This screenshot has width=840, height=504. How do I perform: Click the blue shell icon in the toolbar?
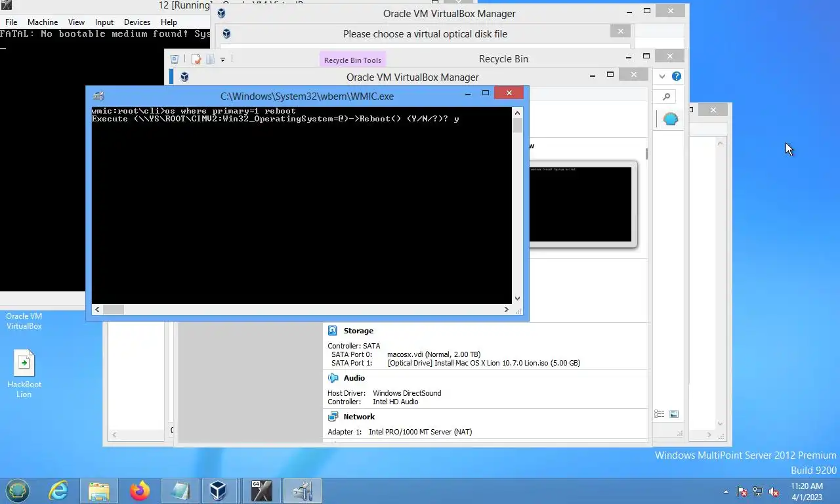(x=670, y=119)
